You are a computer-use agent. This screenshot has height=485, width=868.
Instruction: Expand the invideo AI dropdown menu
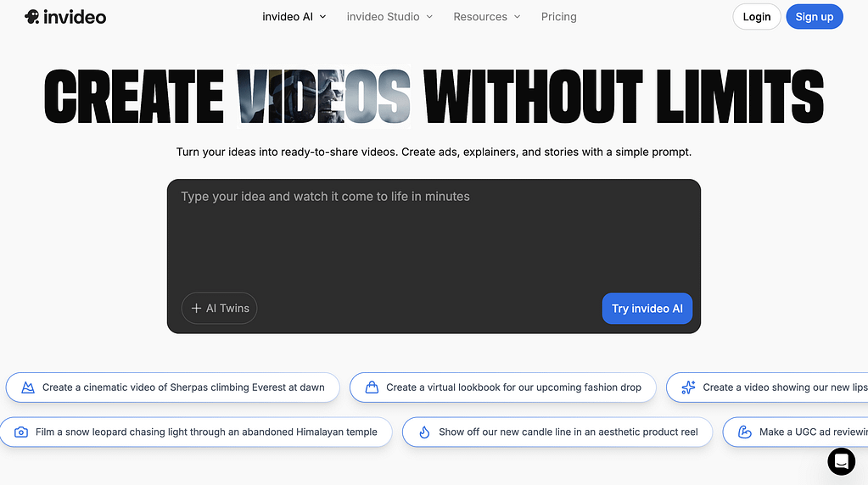pos(294,17)
